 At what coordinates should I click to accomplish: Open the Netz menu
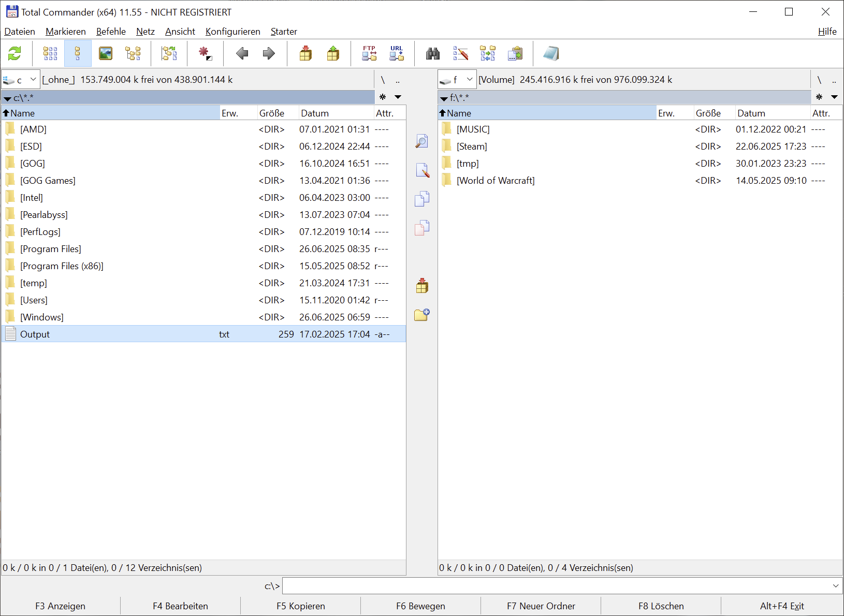coord(145,32)
